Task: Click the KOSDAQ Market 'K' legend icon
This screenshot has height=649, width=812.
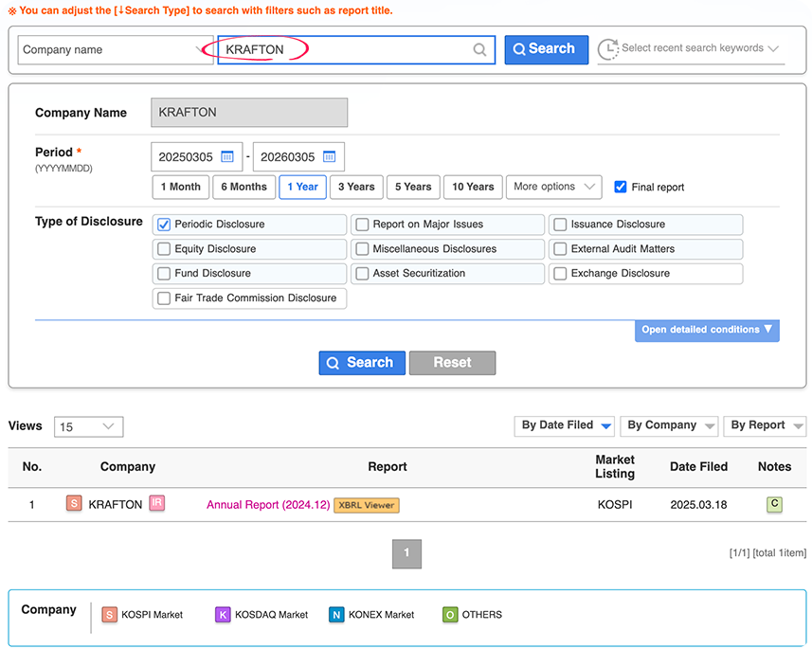Action: [223, 615]
